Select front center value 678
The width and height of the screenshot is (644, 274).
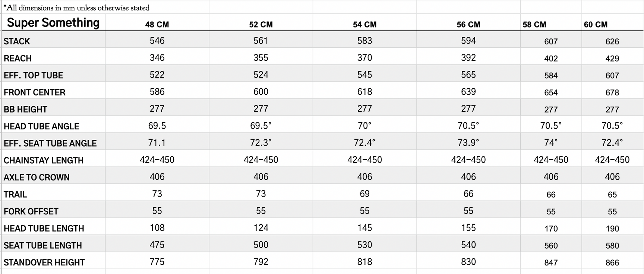(612, 92)
